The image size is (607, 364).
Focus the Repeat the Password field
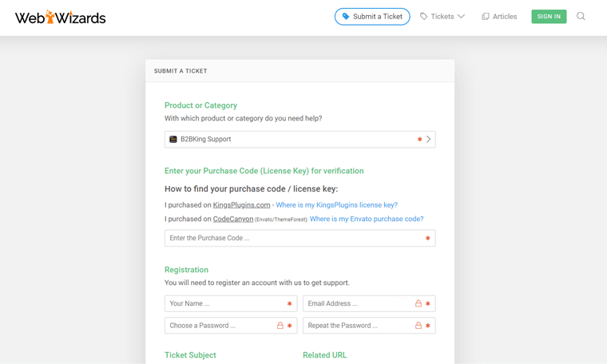pyautogui.click(x=369, y=326)
